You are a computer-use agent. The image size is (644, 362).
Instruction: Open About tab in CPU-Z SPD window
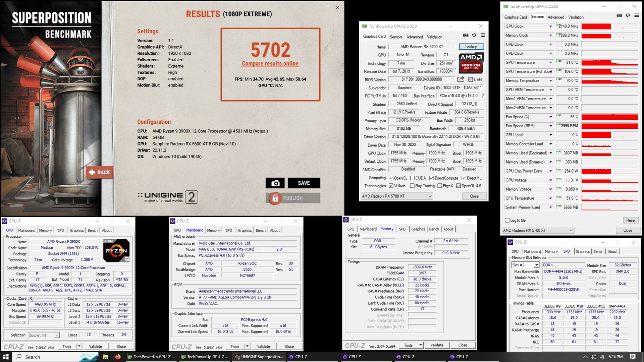pyautogui.click(x=612, y=251)
